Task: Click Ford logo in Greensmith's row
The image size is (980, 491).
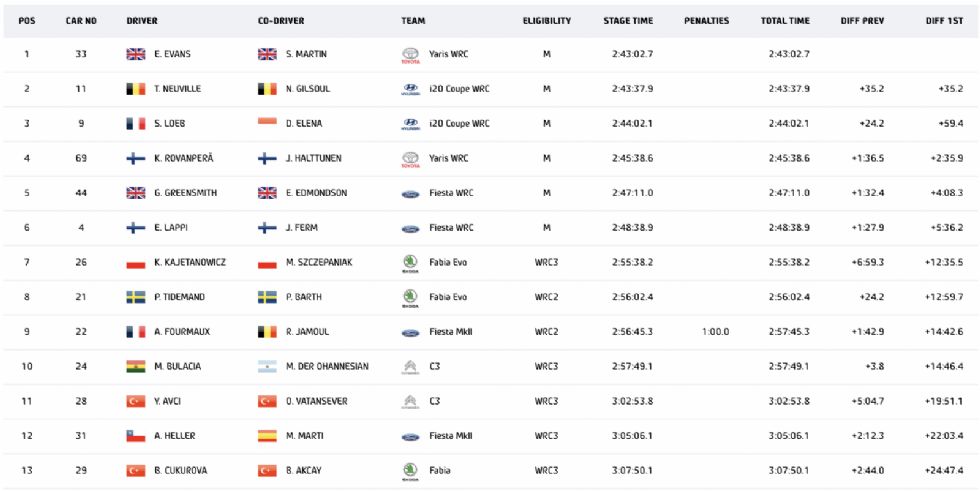Action: [411, 194]
